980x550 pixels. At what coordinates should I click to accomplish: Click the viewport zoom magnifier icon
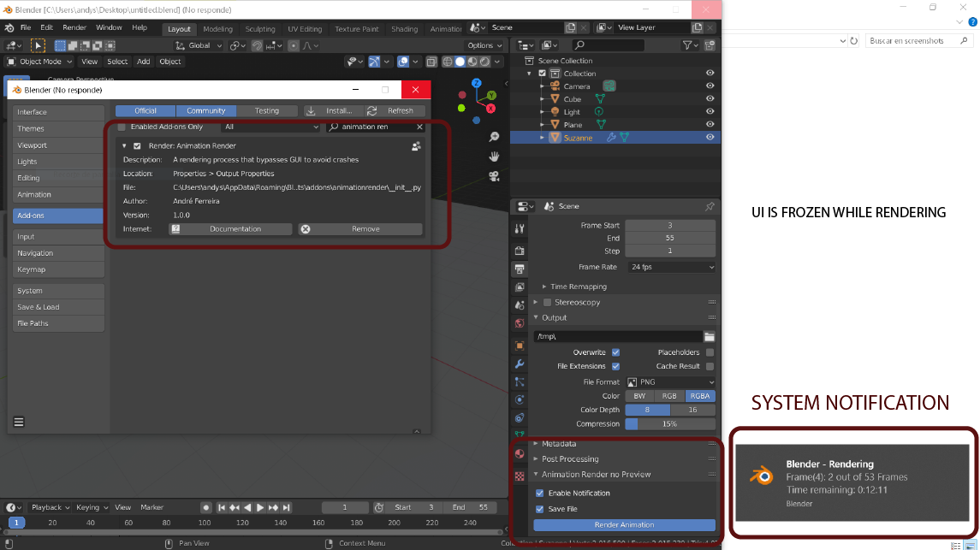494,137
